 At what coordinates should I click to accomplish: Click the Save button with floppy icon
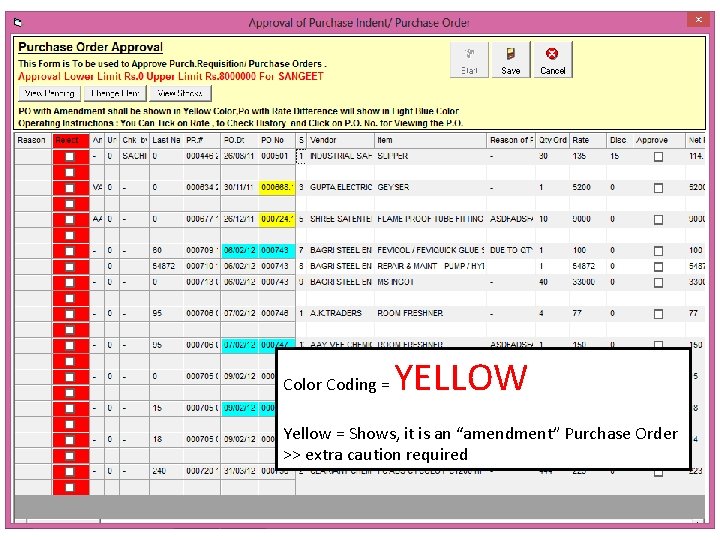point(511,60)
